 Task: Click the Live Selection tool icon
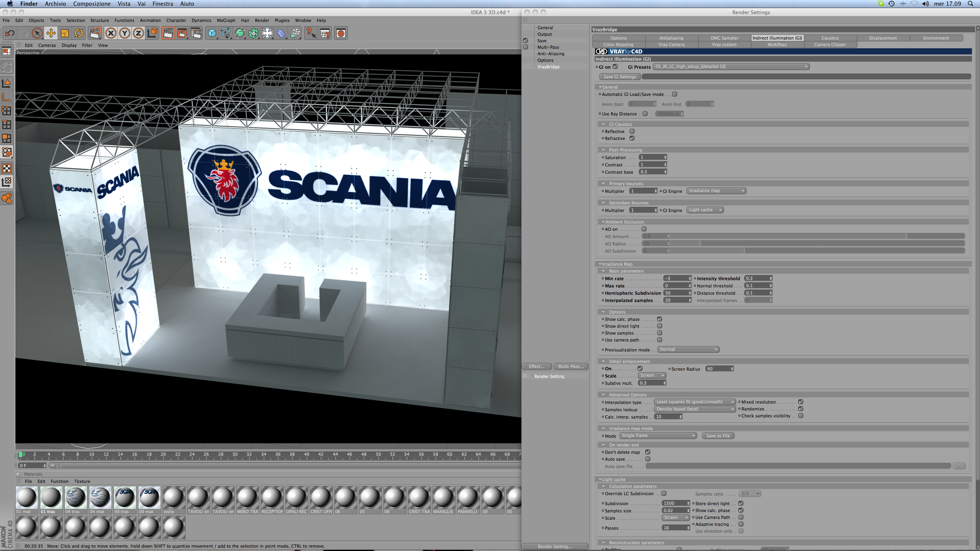[x=37, y=33]
